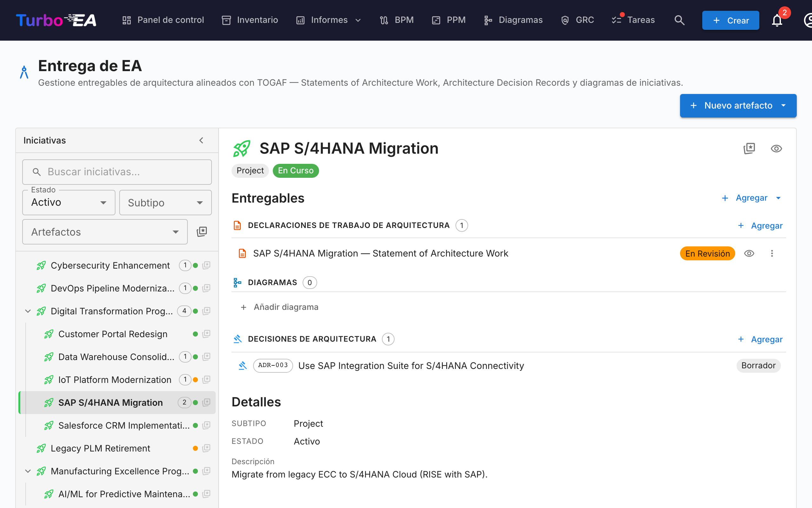Select Customer Portal Redesign initiative

point(113,334)
